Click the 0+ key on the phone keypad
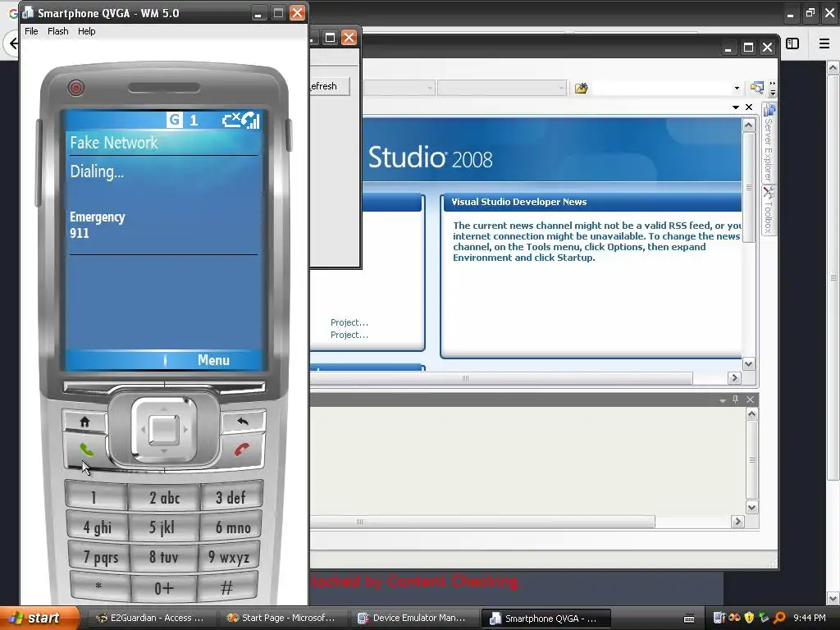 [163, 588]
